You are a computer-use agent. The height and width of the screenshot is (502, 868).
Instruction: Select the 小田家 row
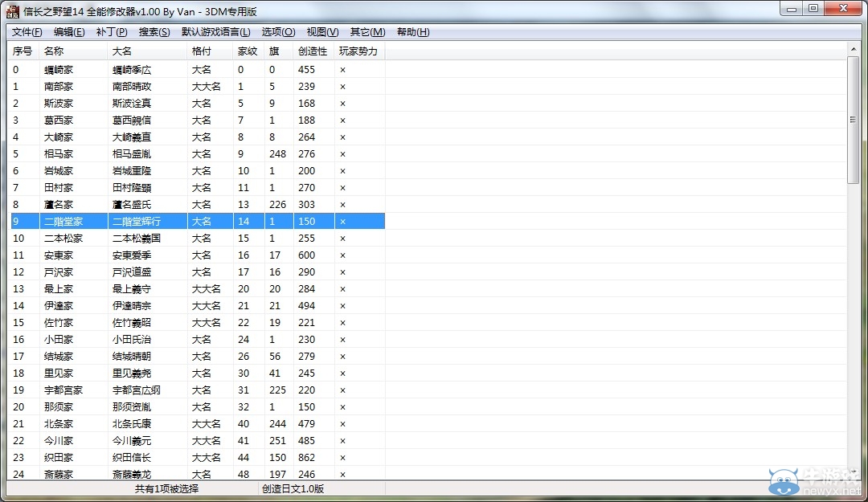[198, 340]
